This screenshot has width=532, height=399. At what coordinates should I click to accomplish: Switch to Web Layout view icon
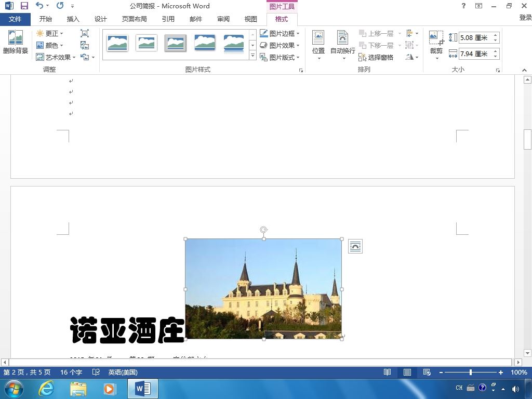click(427, 372)
